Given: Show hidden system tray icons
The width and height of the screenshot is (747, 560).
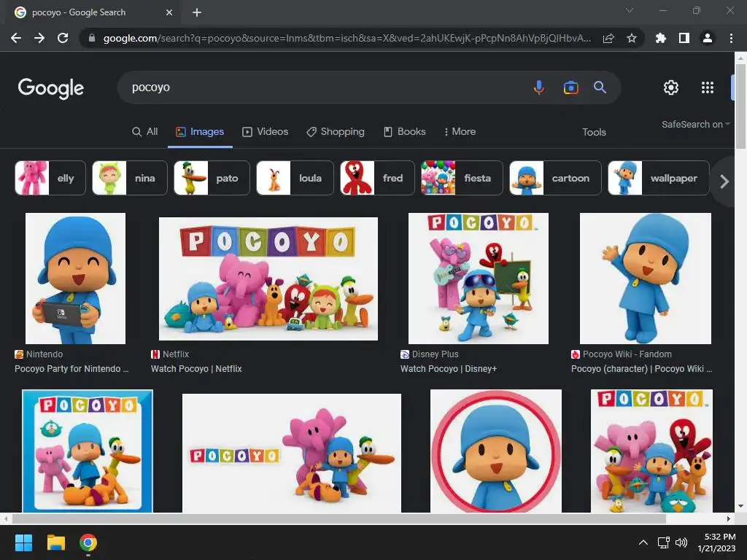Looking at the screenshot, I should click(643, 542).
